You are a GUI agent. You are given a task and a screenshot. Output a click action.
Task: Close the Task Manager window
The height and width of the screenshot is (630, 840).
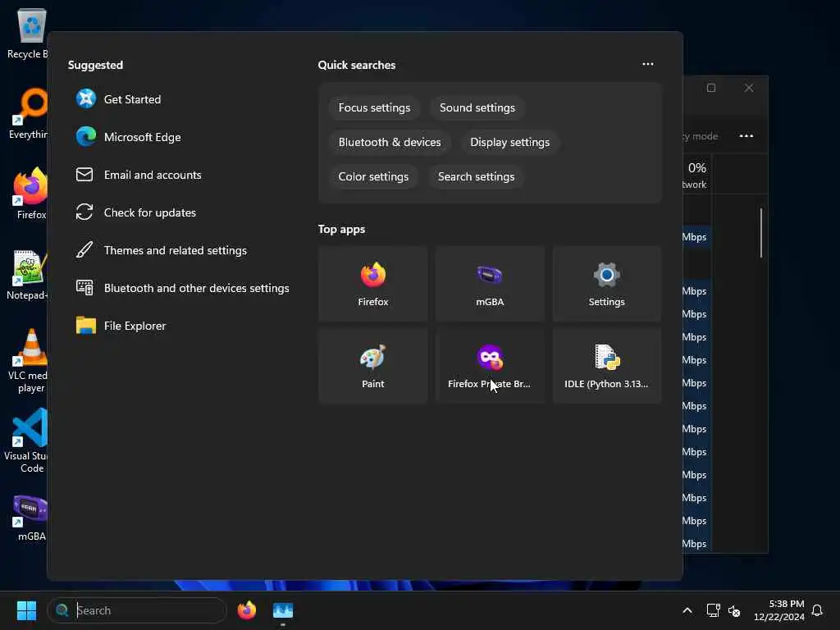click(749, 88)
